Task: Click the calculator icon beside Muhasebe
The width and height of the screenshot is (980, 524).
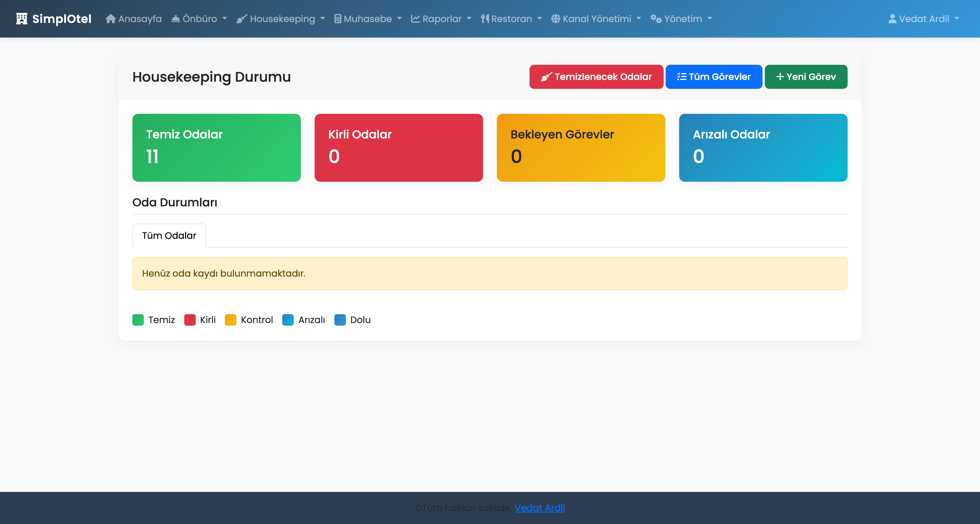Action: [x=338, y=19]
